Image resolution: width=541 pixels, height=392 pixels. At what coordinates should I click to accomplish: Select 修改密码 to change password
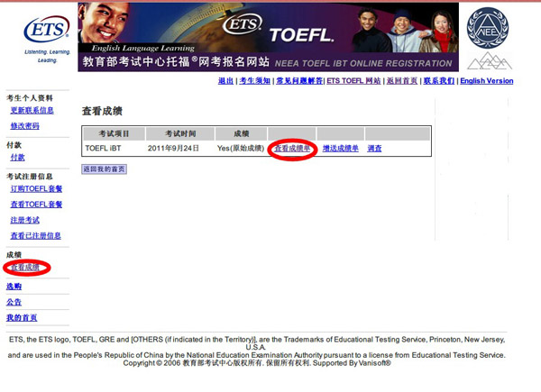(24, 126)
